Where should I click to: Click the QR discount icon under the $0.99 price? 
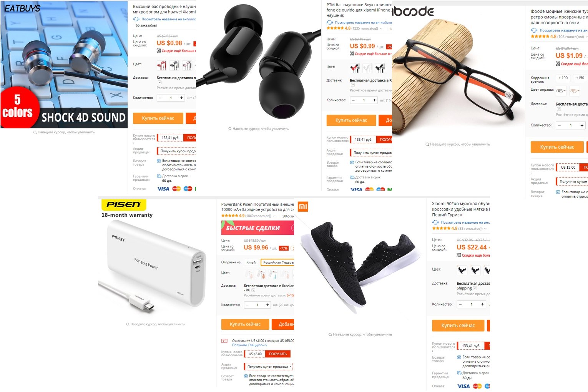coord(352,53)
